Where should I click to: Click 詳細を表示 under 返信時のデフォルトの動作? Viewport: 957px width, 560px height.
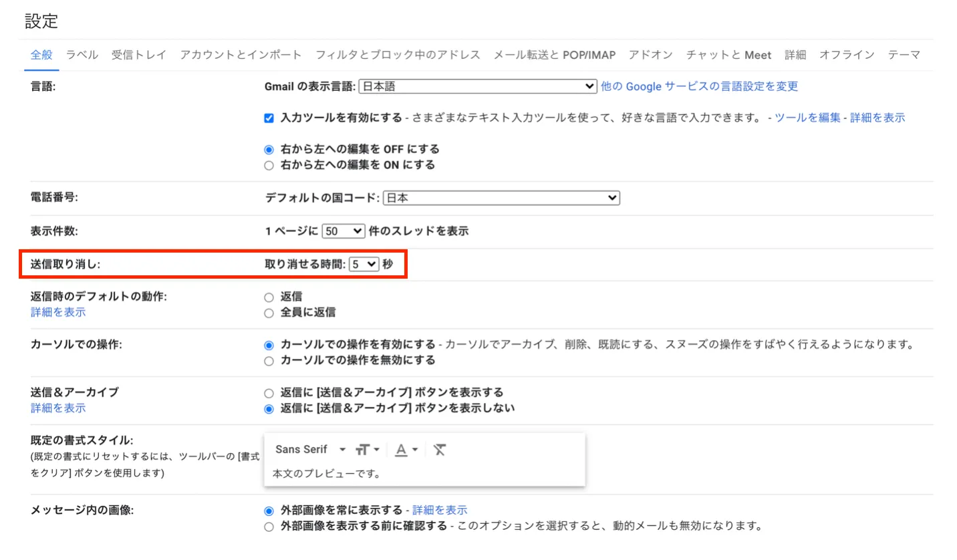tap(58, 312)
